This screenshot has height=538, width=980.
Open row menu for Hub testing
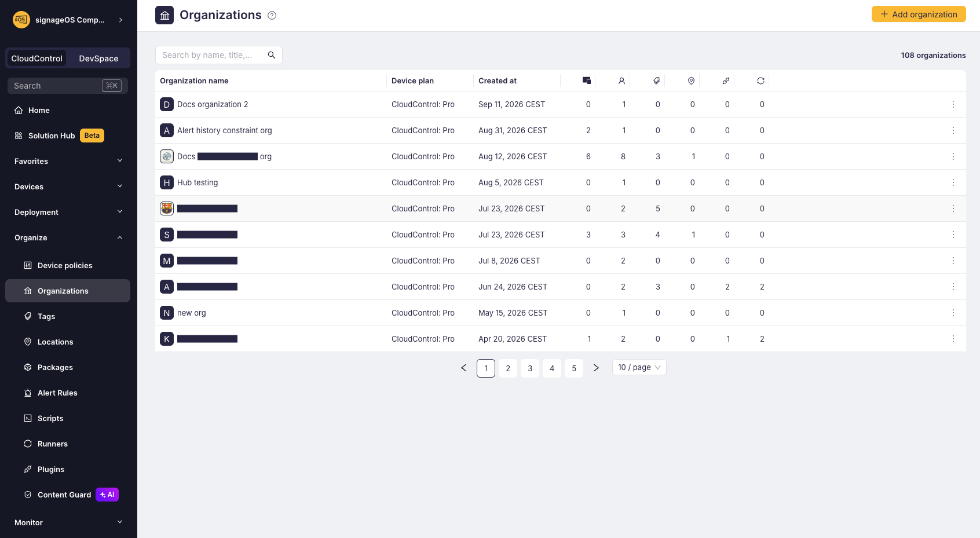(x=953, y=182)
